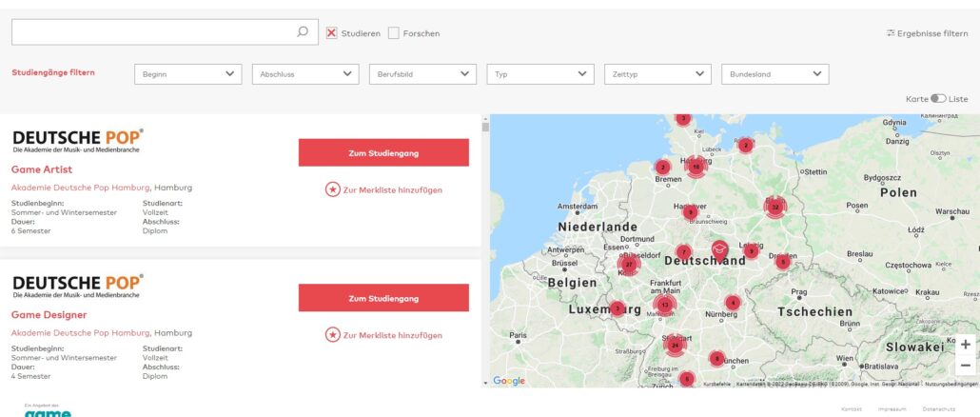
Task: Click the magnifier icon in the search field
Action: point(303,31)
